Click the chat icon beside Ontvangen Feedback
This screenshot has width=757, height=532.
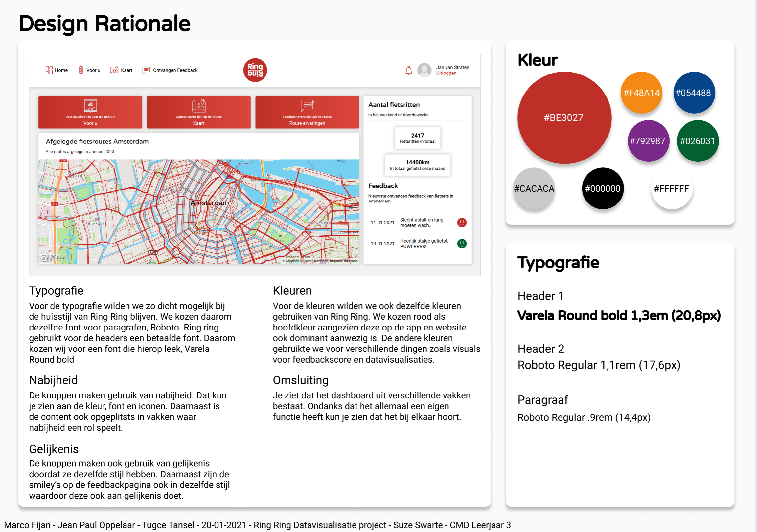(146, 70)
